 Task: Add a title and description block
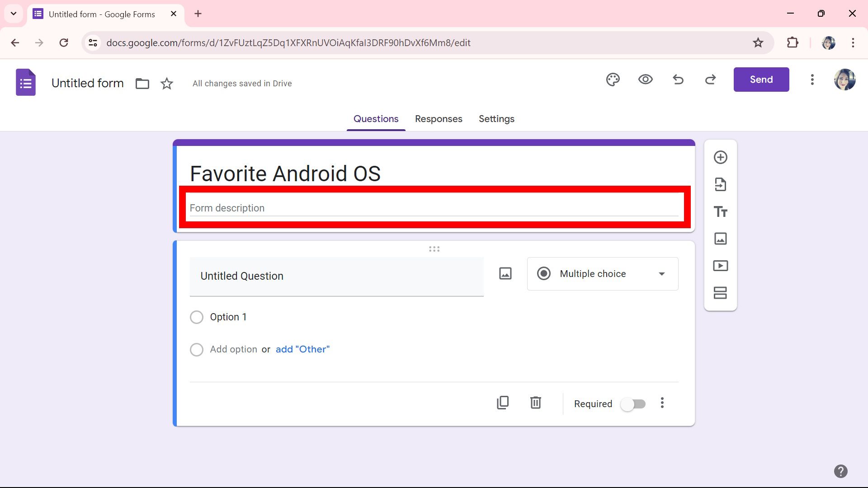coord(720,211)
